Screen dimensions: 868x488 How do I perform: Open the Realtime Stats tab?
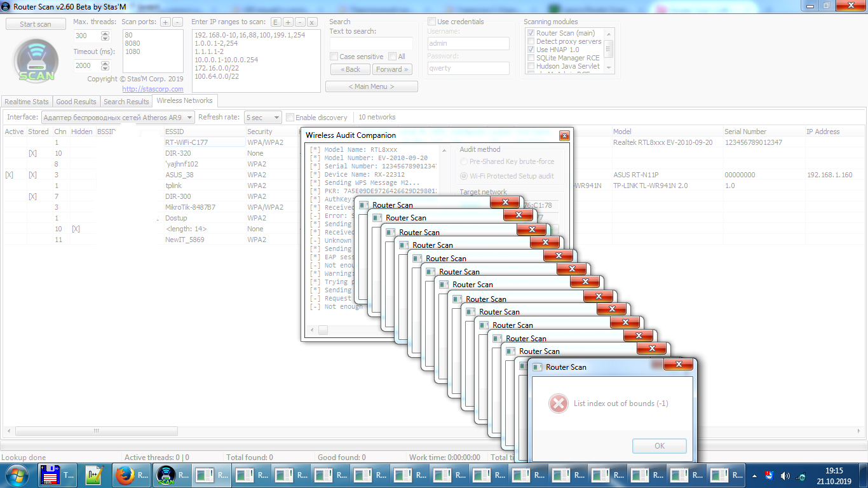pos(27,102)
